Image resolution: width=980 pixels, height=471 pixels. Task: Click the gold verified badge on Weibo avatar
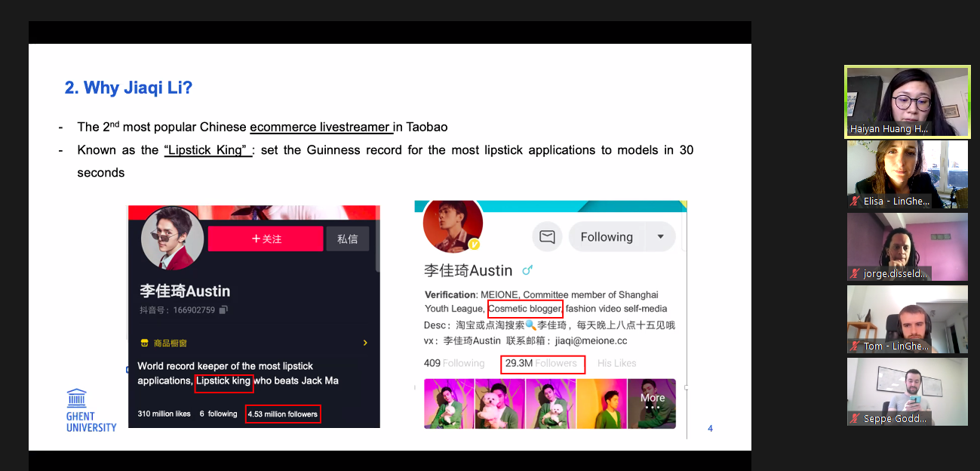(x=475, y=245)
